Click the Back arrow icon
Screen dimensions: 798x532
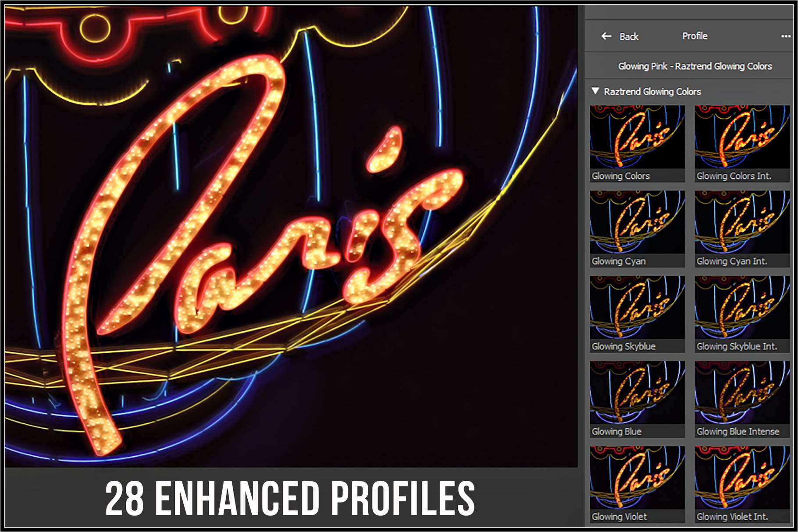click(x=606, y=36)
